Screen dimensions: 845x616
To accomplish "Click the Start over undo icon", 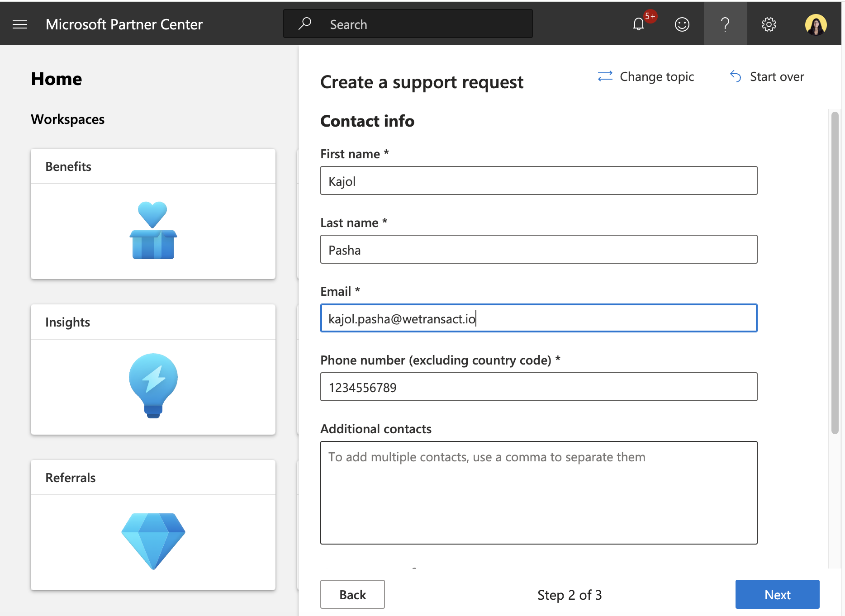I will point(736,76).
